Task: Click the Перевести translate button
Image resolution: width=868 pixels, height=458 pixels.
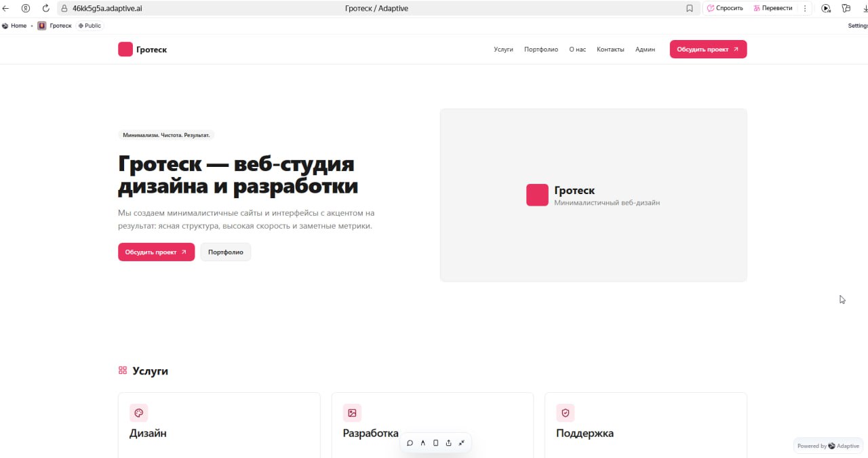Action: 772,8
